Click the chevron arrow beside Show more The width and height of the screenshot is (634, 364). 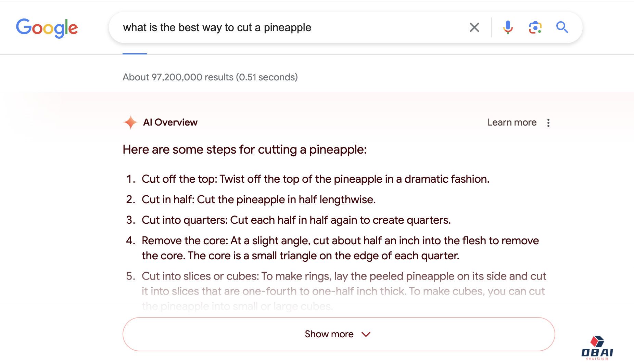point(366,334)
